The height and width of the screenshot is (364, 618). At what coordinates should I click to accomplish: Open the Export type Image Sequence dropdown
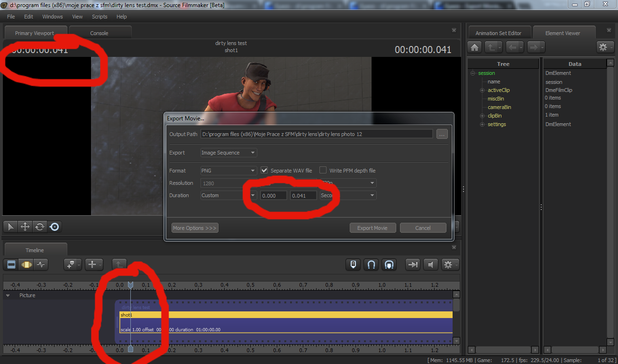tap(228, 153)
